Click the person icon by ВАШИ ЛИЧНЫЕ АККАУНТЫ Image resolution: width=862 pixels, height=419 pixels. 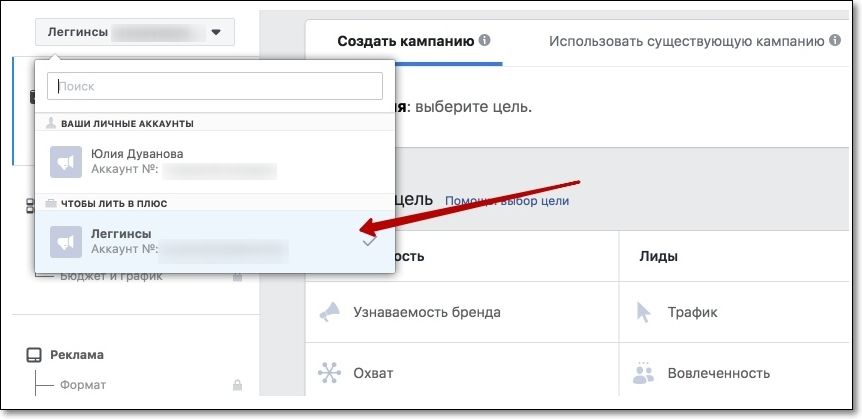(x=52, y=124)
